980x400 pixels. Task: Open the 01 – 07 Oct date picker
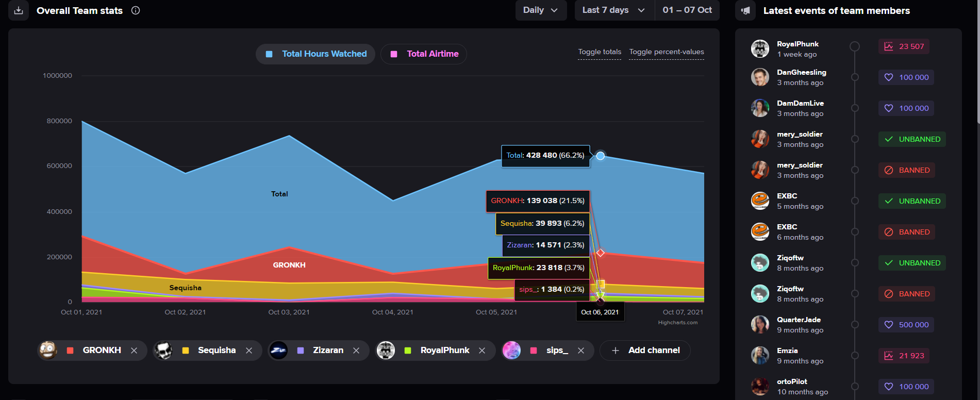click(687, 10)
